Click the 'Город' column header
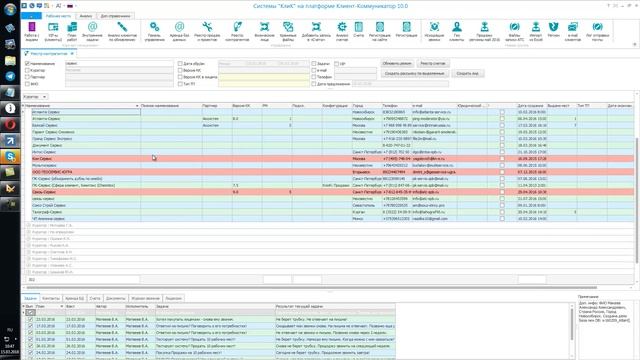640x360 pixels. click(x=367, y=106)
